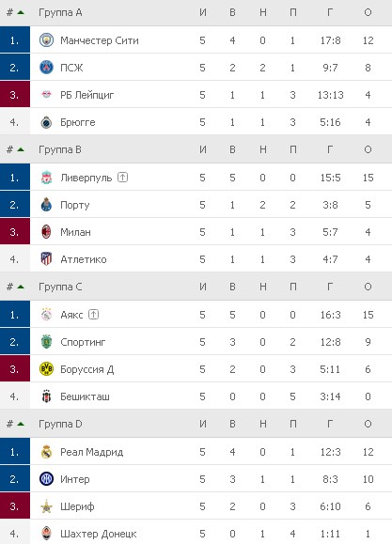Screen dimensions: 392x544
Task: Click the Шериф team name
Action: coord(77,506)
